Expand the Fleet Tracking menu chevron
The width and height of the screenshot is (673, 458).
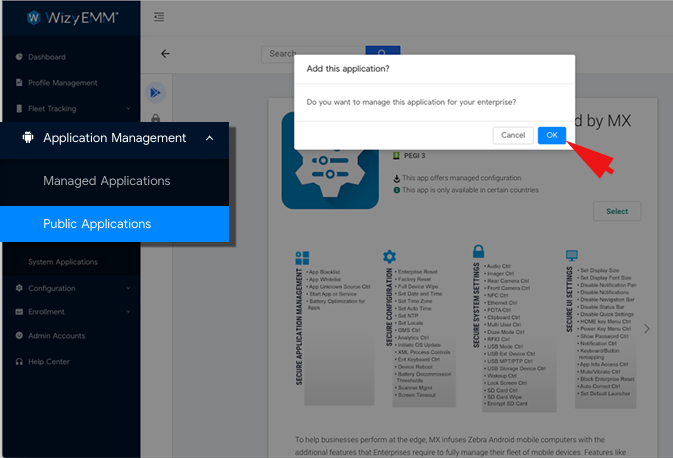click(128, 108)
